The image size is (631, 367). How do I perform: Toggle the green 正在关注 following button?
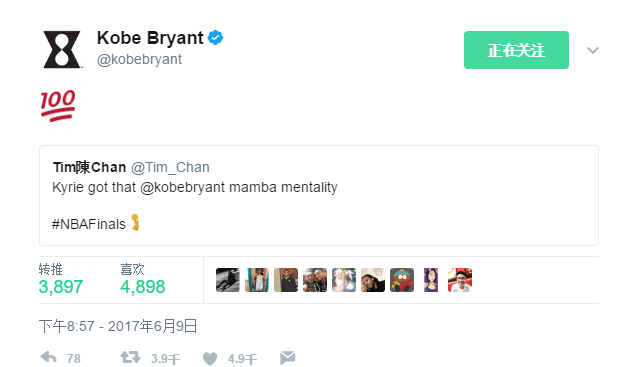point(516,50)
